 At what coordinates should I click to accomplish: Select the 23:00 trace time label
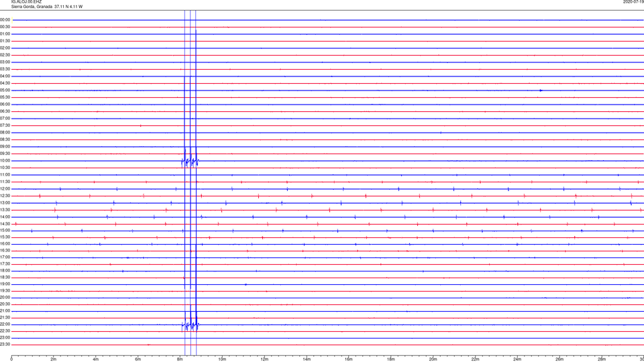click(x=5, y=338)
